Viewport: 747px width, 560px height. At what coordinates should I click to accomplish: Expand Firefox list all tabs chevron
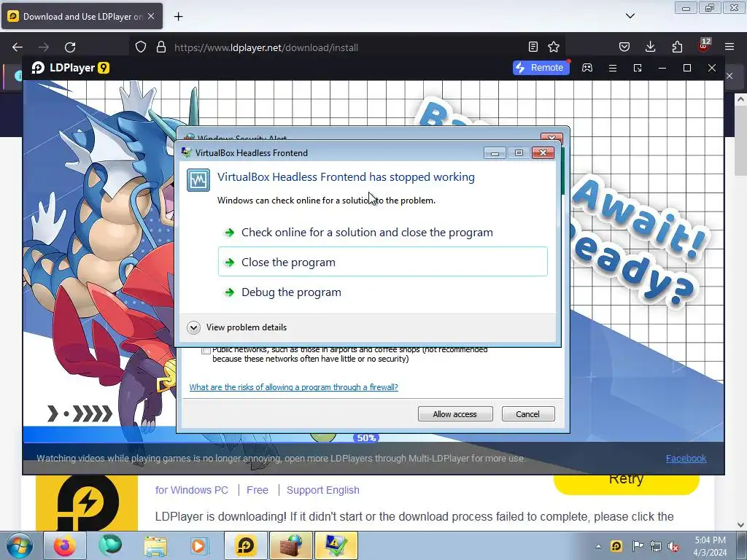pyautogui.click(x=630, y=16)
